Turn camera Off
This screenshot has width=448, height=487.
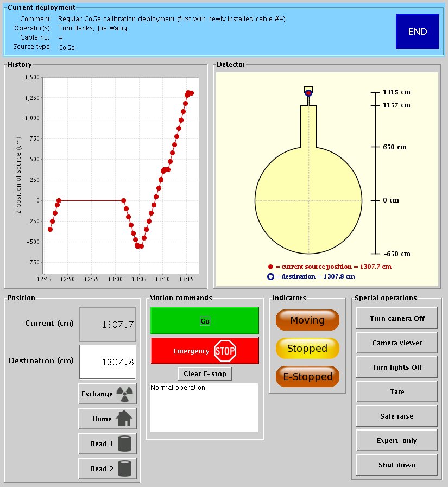[397, 318]
